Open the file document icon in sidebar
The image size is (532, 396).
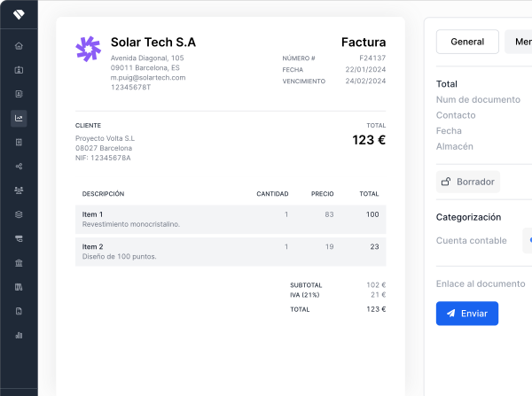pos(19,311)
